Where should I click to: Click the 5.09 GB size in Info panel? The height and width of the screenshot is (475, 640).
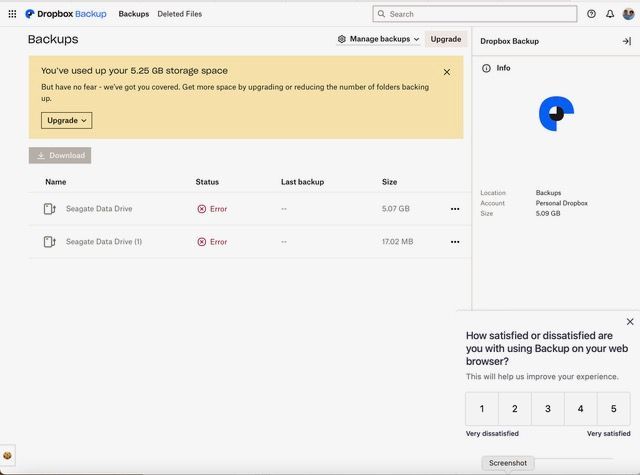pyautogui.click(x=548, y=213)
